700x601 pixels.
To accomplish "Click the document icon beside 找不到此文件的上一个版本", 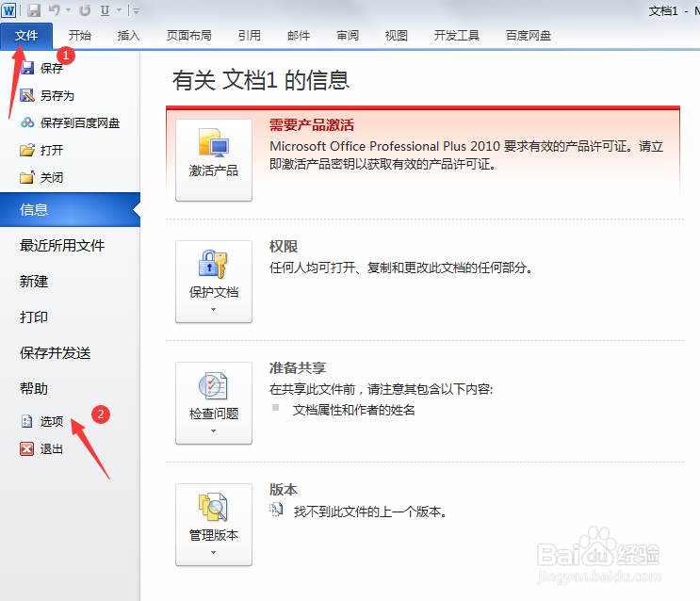I will pos(276,510).
